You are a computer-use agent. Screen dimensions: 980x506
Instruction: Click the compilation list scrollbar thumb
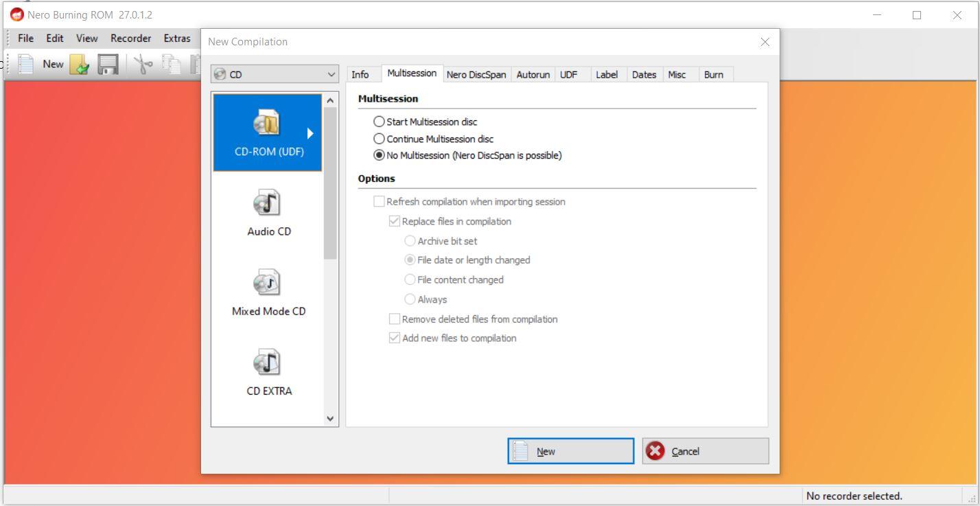click(330, 182)
